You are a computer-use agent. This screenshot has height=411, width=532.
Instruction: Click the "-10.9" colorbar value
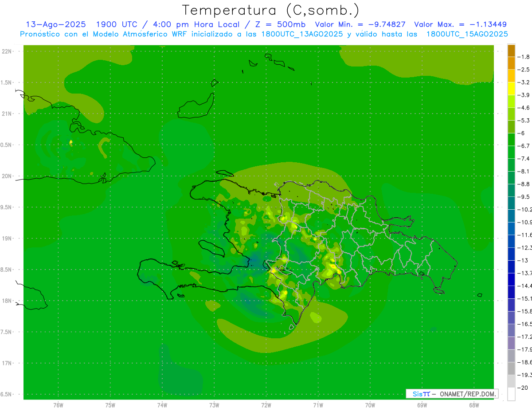coord(525,222)
